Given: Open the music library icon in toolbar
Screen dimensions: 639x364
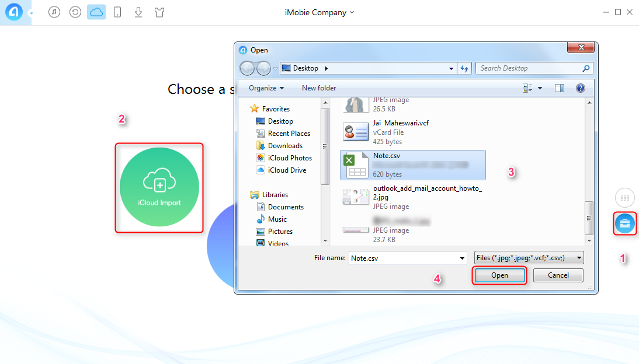Looking at the screenshot, I should (x=54, y=12).
